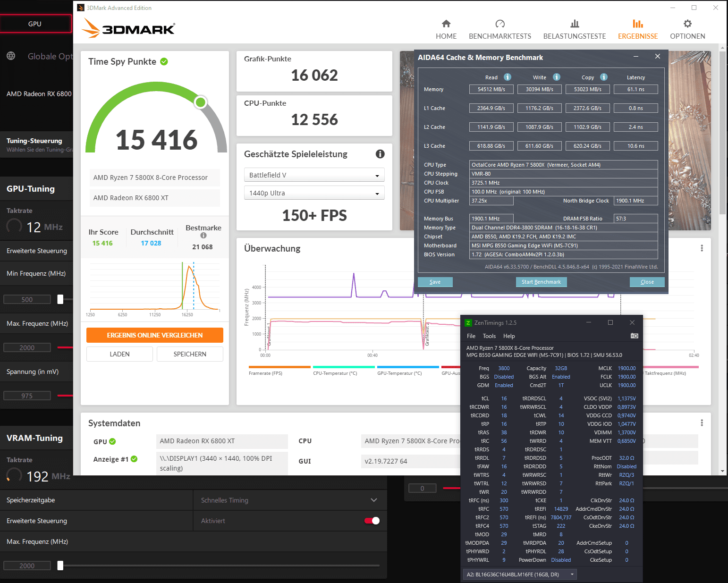Click the ZenTimings app icon in title bar
The width and height of the screenshot is (728, 583).
click(468, 323)
